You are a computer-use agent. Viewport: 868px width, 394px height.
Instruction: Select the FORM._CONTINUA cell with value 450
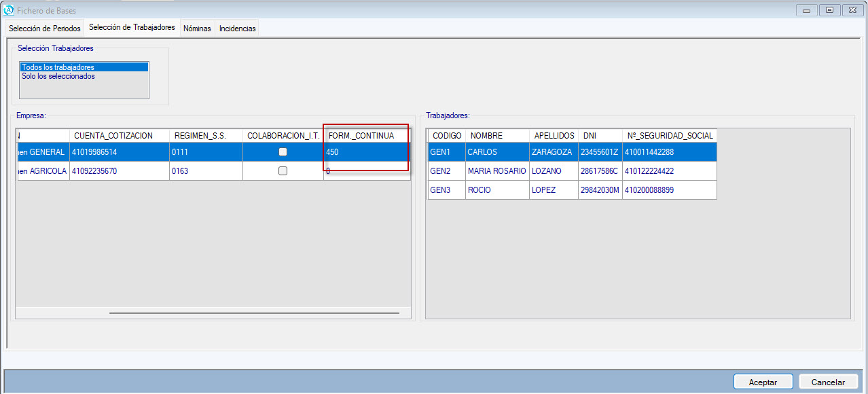[x=365, y=152]
